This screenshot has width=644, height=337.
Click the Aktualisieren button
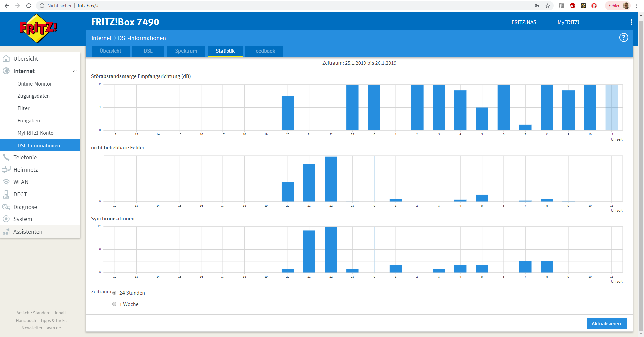(x=606, y=323)
